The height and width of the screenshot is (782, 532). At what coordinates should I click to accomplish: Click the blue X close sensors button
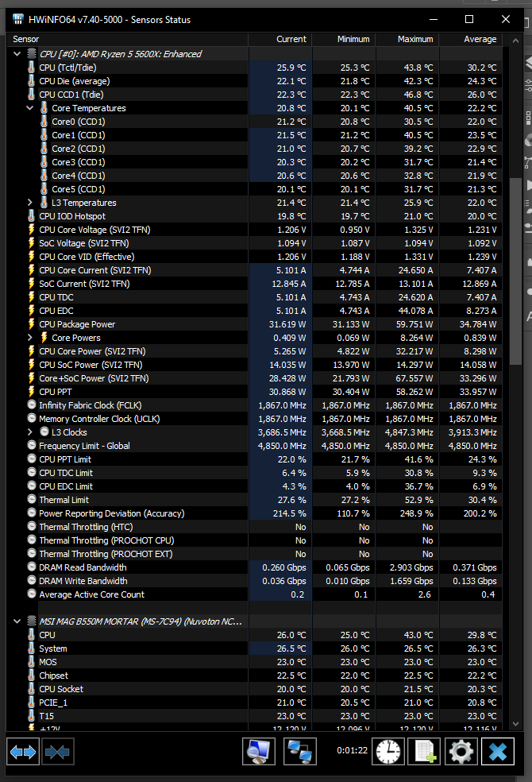[x=498, y=752]
